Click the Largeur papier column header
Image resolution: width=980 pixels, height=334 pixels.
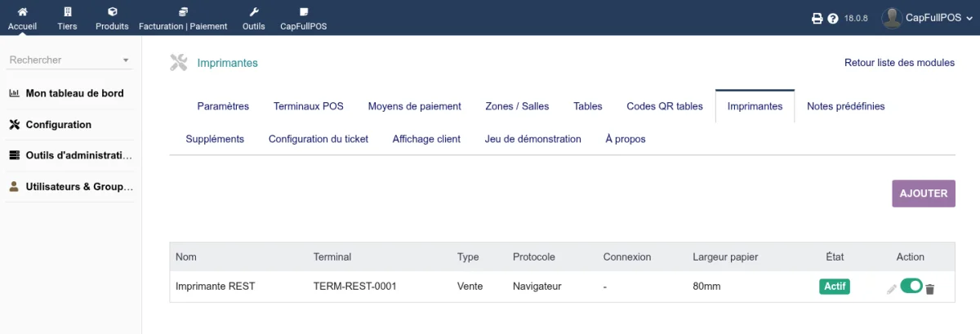[726, 256]
